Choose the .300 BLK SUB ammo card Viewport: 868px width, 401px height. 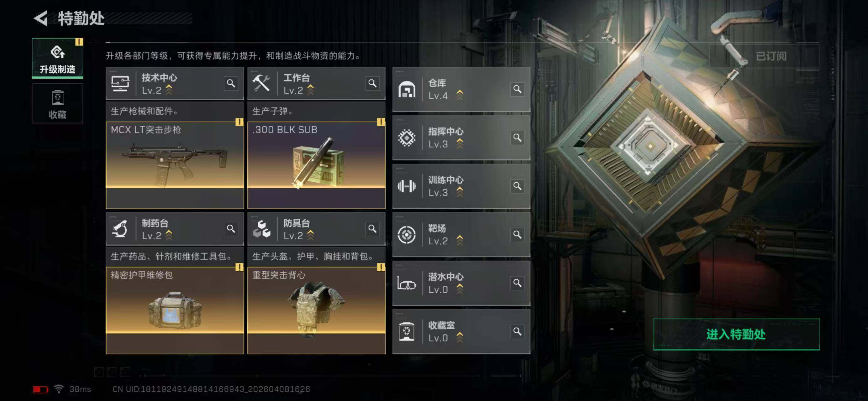316,165
